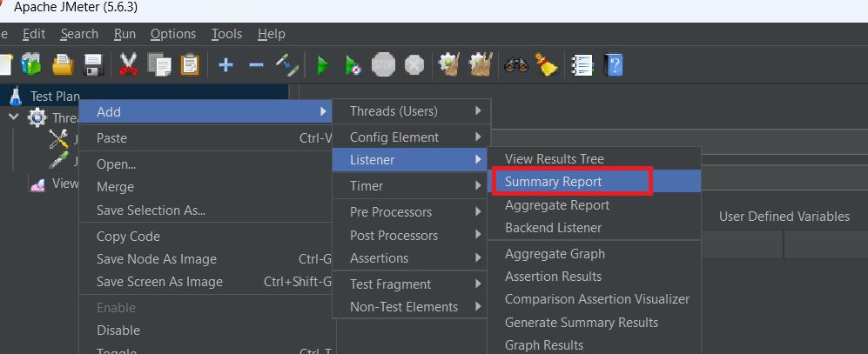Screen dimensions: 868x354
Task: Click the Toggle enable/disable icon
Action: pyautogui.click(x=287, y=65)
